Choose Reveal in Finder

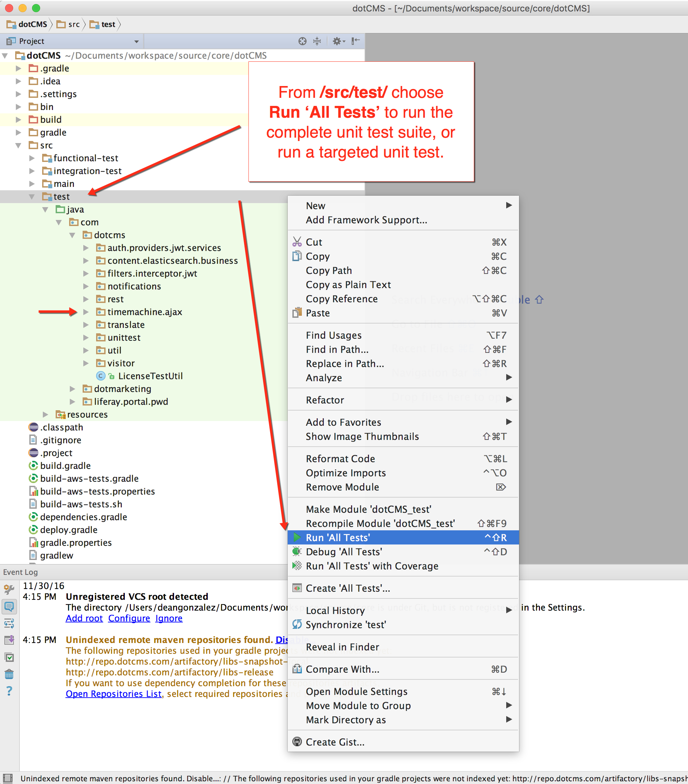[x=403, y=647]
